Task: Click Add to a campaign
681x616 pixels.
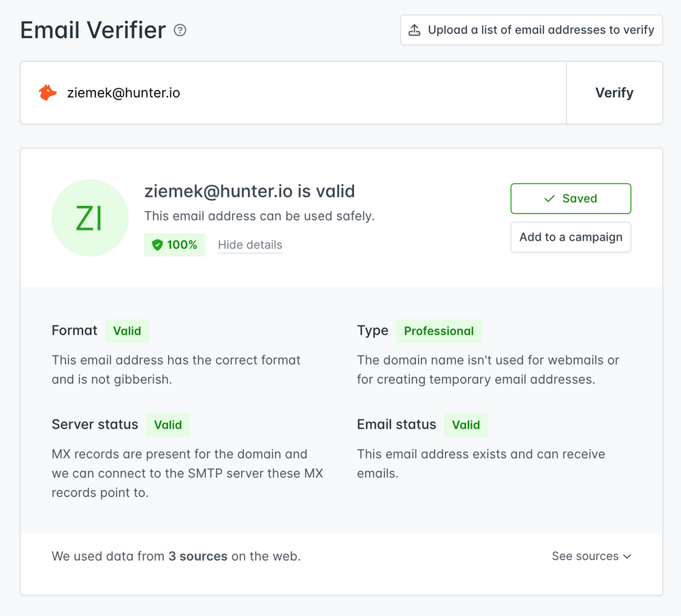Action: coord(571,237)
